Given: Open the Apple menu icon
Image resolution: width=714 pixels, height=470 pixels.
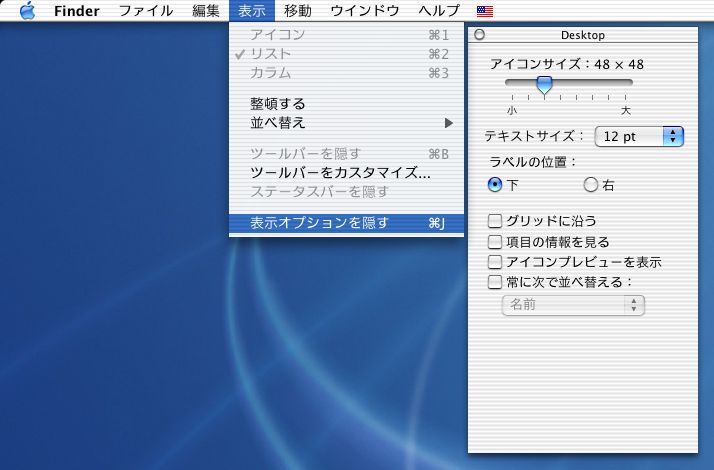Looking at the screenshot, I should pos(27,11).
